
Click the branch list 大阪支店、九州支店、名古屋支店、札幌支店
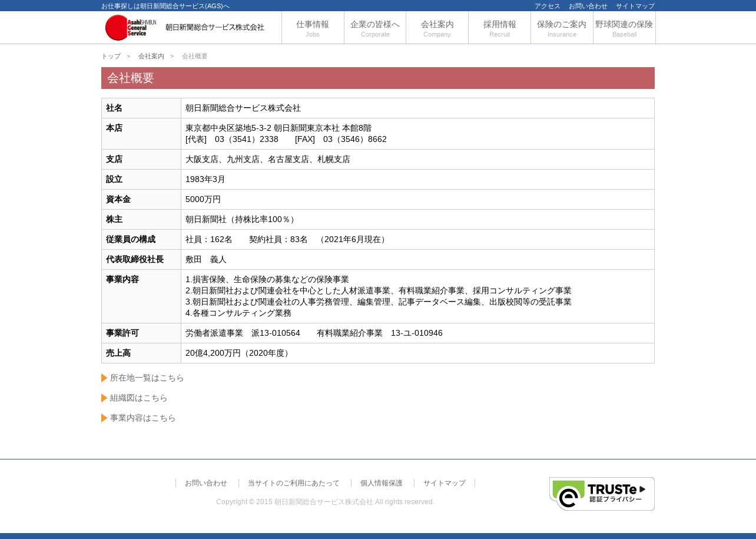pyautogui.click(x=268, y=160)
